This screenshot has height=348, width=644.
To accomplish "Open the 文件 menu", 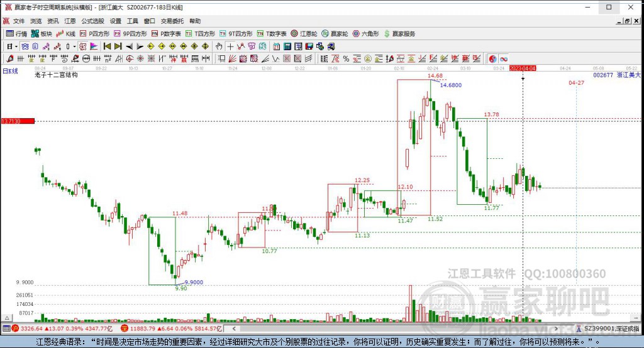I will (x=19, y=21).
